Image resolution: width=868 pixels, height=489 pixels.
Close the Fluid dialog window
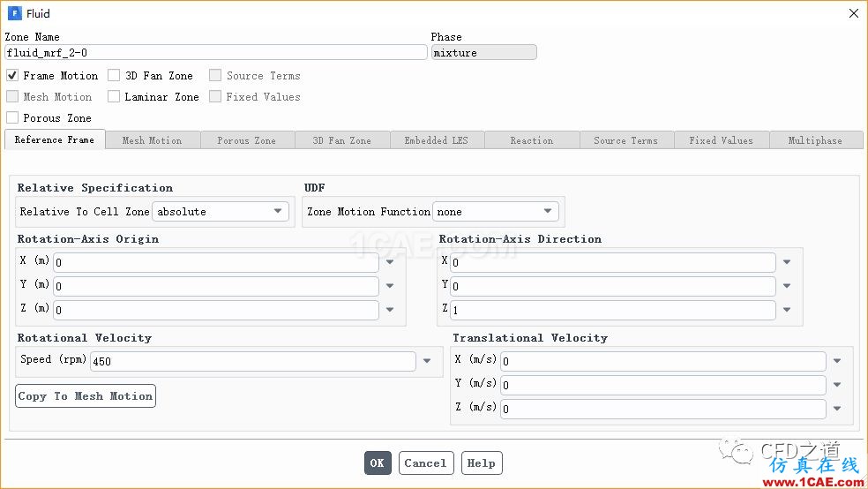[x=854, y=13]
